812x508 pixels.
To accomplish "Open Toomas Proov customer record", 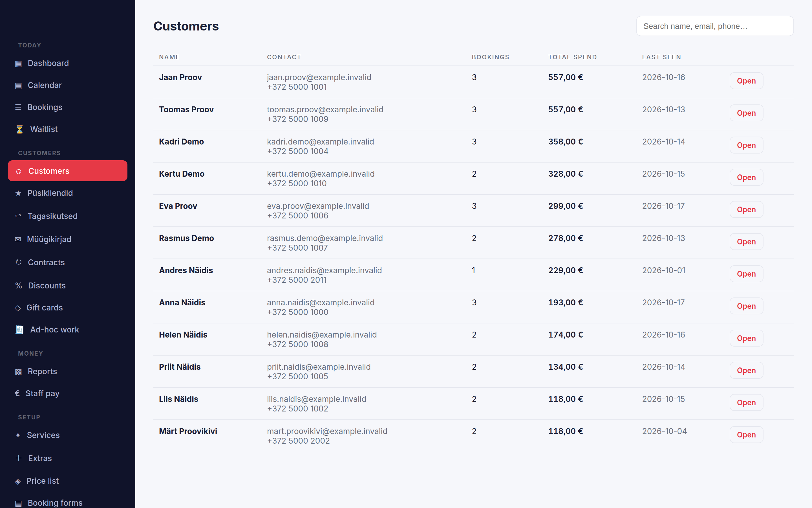I will click(x=746, y=113).
